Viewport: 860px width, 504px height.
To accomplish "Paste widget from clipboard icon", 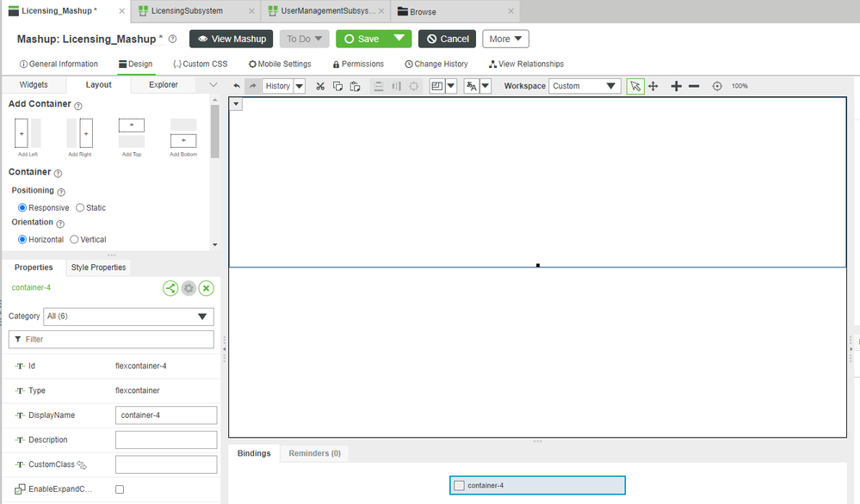I will pyautogui.click(x=355, y=86).
